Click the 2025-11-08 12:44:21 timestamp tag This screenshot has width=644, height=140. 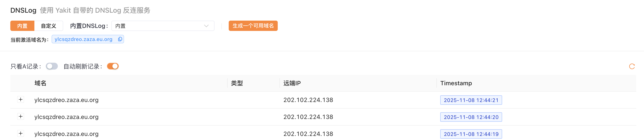click(471, 100)
